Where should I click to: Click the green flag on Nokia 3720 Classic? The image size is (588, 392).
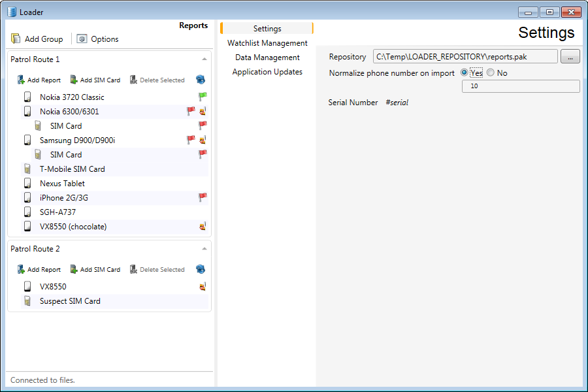click(x=203, y=97)
